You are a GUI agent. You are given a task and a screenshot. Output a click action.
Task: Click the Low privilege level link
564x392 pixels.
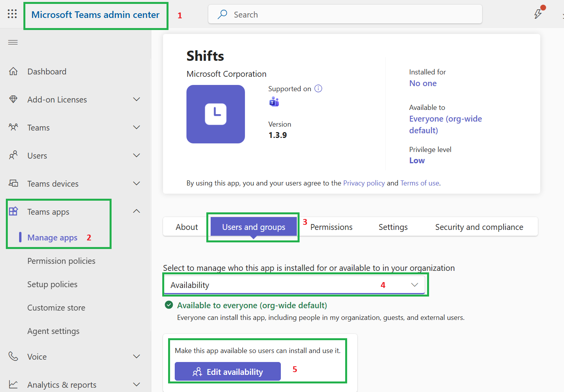pyautogui.click(x=417, y=160)
